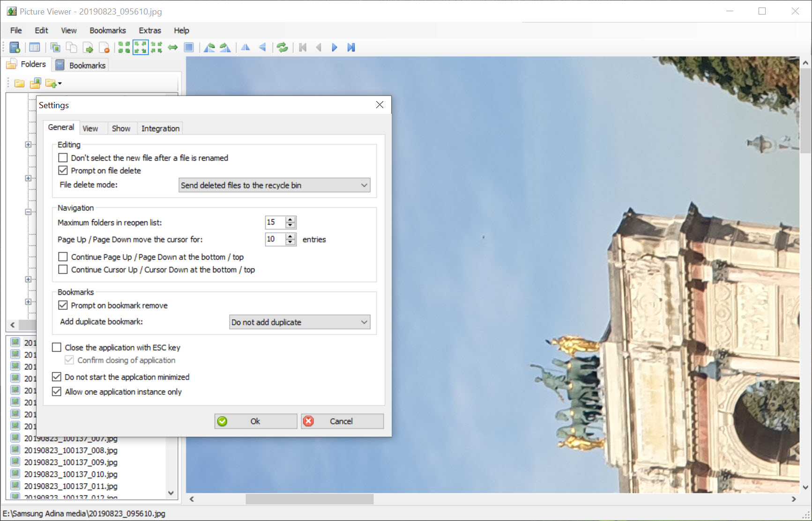812x521 pixels.
Task: Cancel the Settings dialog
Action: pyautogui.click(x=342, y=421)
